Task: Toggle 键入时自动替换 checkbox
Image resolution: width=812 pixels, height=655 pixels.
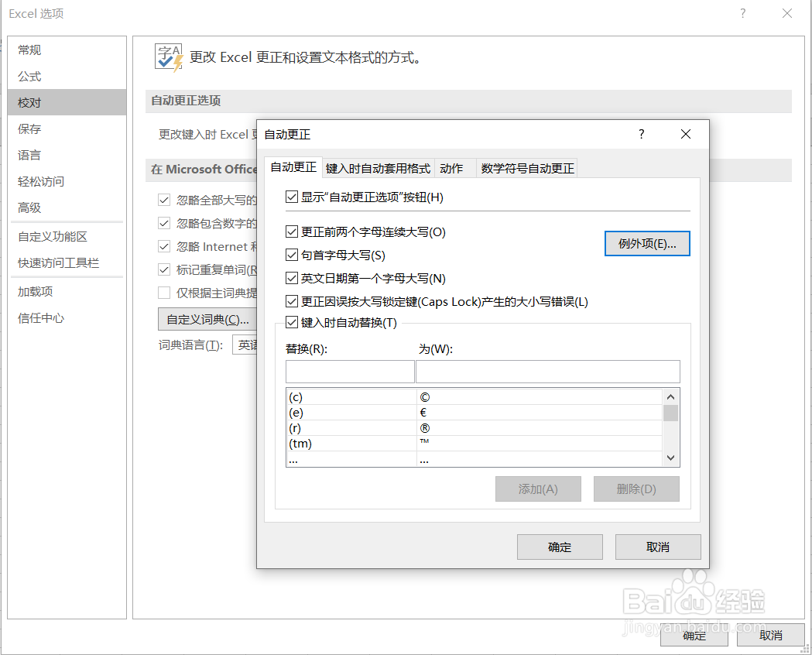Action: pyautogui.click(x=292, y=323)
